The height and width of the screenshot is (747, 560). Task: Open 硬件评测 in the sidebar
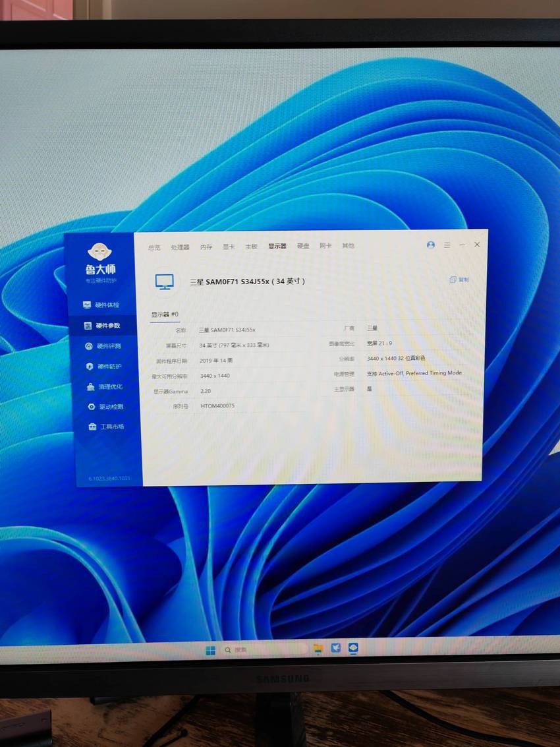click(x=103, y=346)
